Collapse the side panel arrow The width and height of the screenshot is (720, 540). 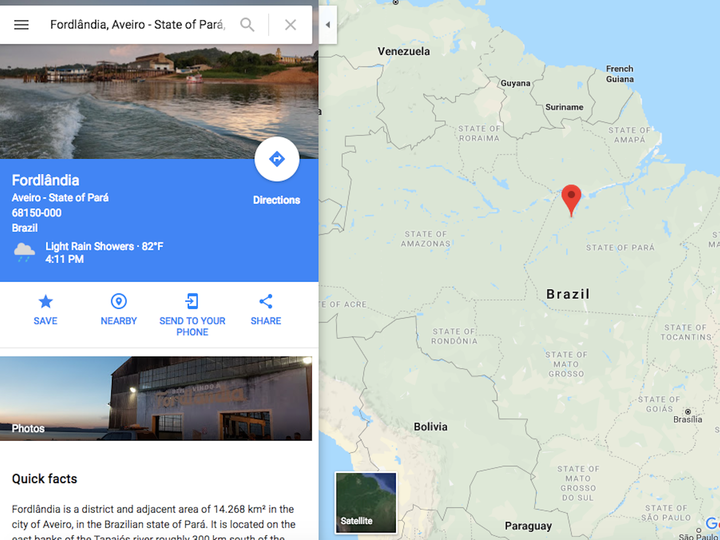pos(328,25)
